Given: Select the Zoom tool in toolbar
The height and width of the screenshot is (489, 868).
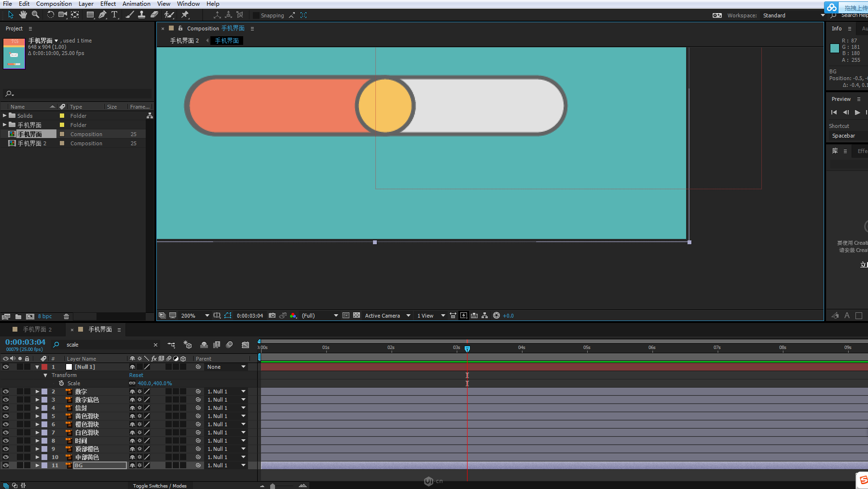Looking at the screenshot, I should tap(35, 15).
